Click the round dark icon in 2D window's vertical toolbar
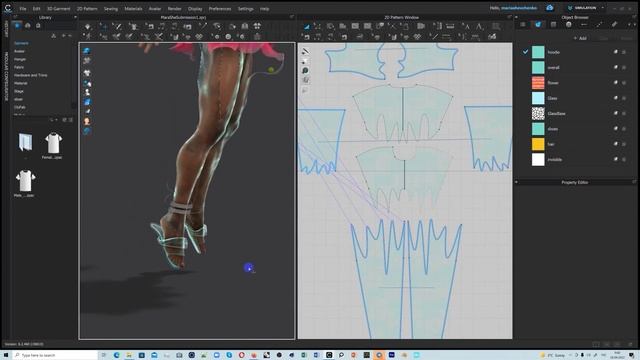The width and height of the screenshot is (640, 360). pyautogui.click(x=305, y=71)
